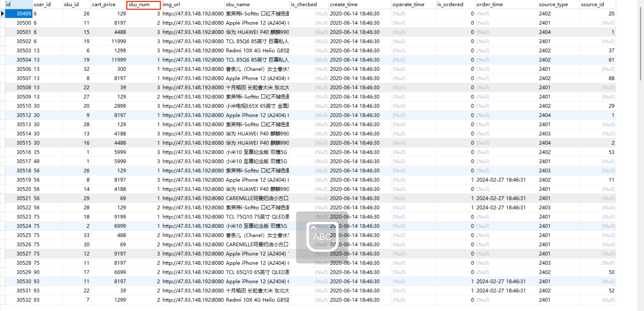The width and height of the screenshot is (644, 311).
Task: Click the id column header
Action: click(18, 5)
